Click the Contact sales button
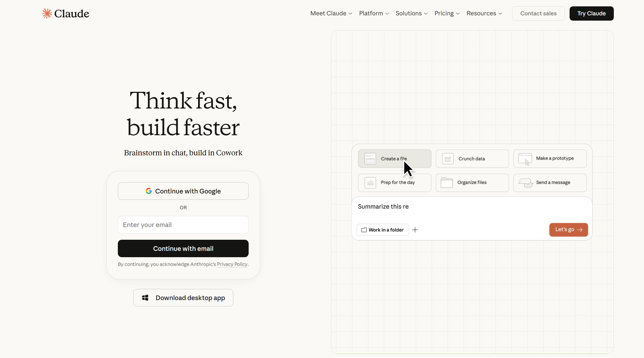Image resolution: width=644 pixels, height=358 pixels. [538, 13]
